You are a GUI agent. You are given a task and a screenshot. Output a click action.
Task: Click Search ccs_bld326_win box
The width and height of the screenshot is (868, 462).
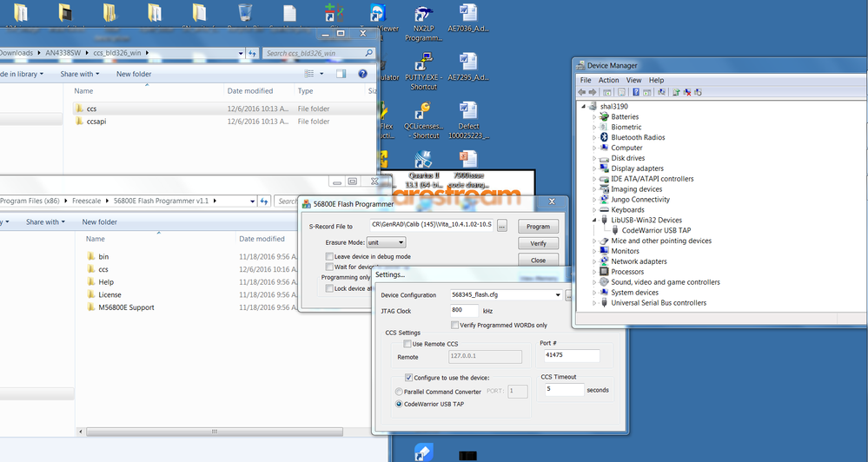coord(318,53)
